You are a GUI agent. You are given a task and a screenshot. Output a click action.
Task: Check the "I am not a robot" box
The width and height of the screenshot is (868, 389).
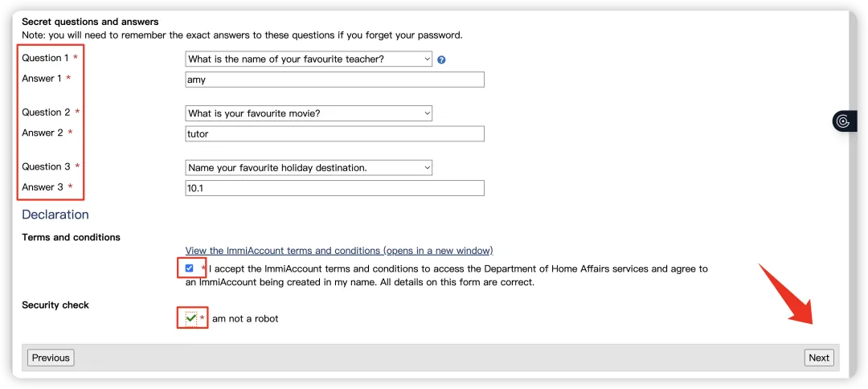tap(190, 318)
